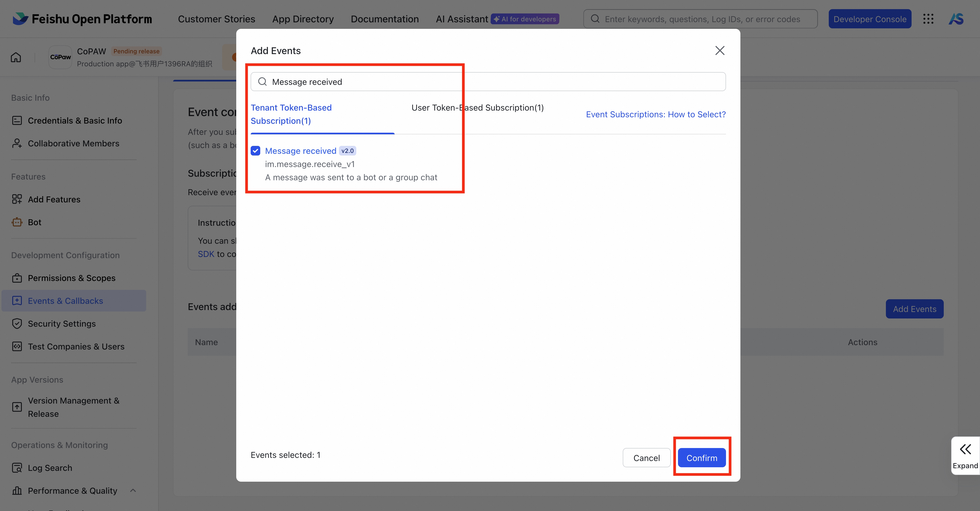Uncheck the Message received event checkbox
This screenshot has width=980, height=511.
[x=255, y=151]
